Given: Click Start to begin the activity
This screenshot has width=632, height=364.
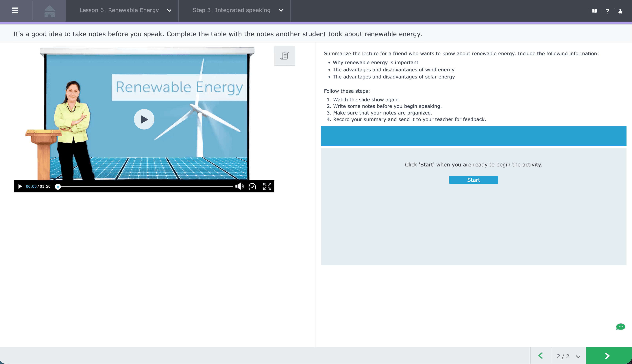Looking at the screenshot, I should coord(474,180).
